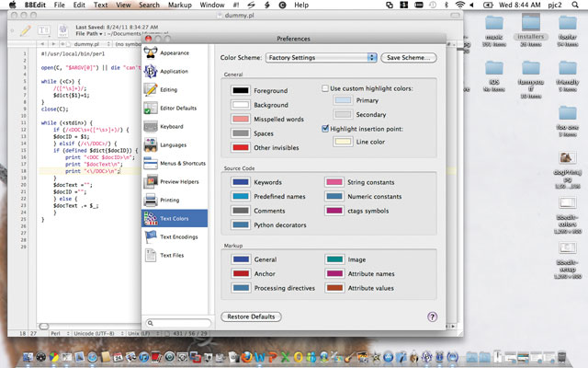Click the Bluetooth icon in menu bar
The height and width of the screenshot is (368, 588).
tap(447, 5)
